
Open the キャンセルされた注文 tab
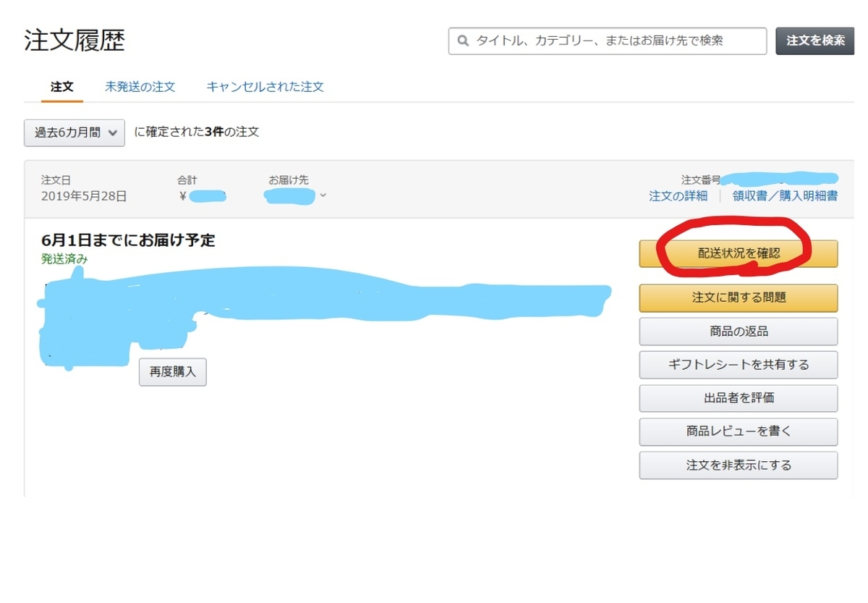(x=265, y=87)
